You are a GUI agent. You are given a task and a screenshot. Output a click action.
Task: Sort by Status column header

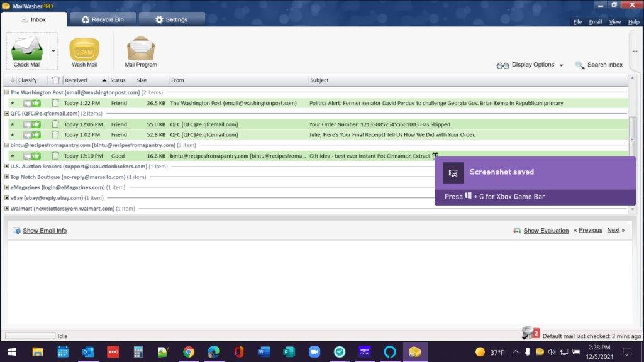pyautogui.click(x=118, y=80)
